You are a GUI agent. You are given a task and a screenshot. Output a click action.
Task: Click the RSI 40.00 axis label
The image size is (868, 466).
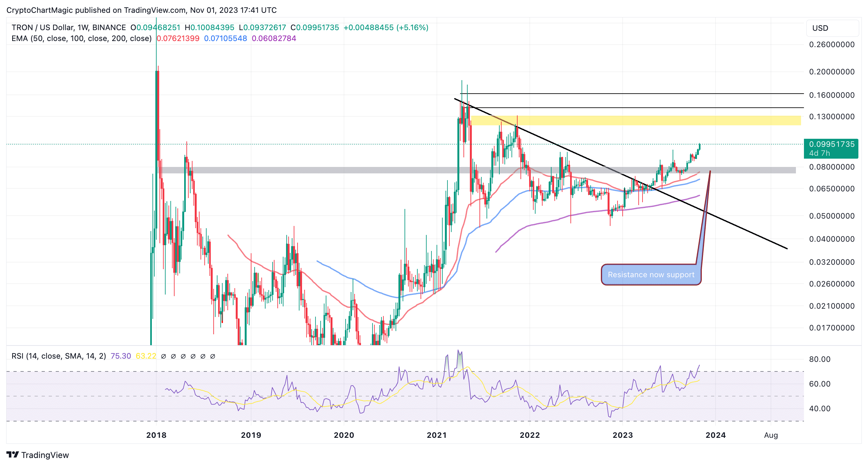click(x=820, y=409)
